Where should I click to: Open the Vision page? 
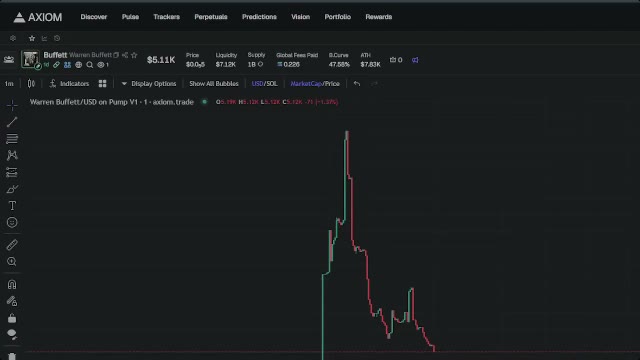tap(300, 17)
